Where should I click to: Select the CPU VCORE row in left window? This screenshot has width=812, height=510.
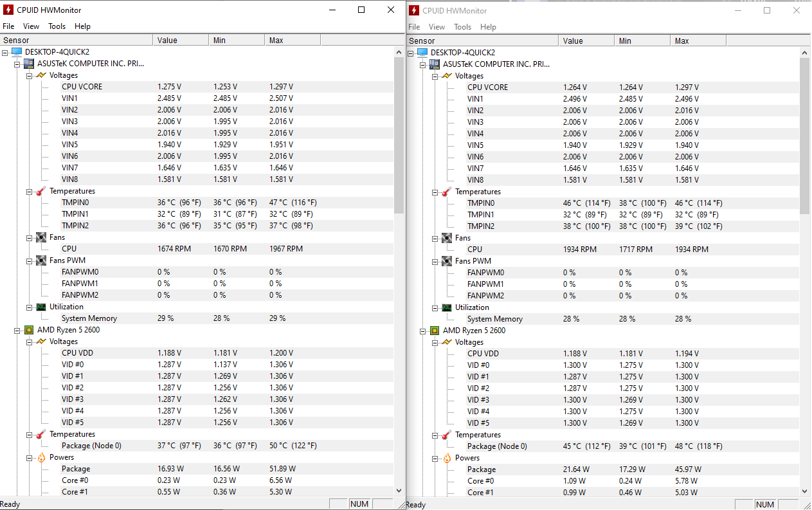click(x=227, y=87)
